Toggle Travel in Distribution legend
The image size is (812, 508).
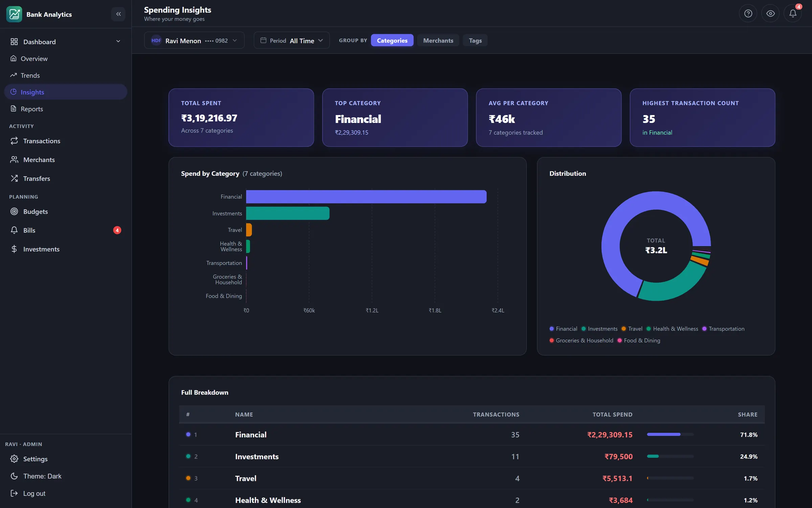632,329
